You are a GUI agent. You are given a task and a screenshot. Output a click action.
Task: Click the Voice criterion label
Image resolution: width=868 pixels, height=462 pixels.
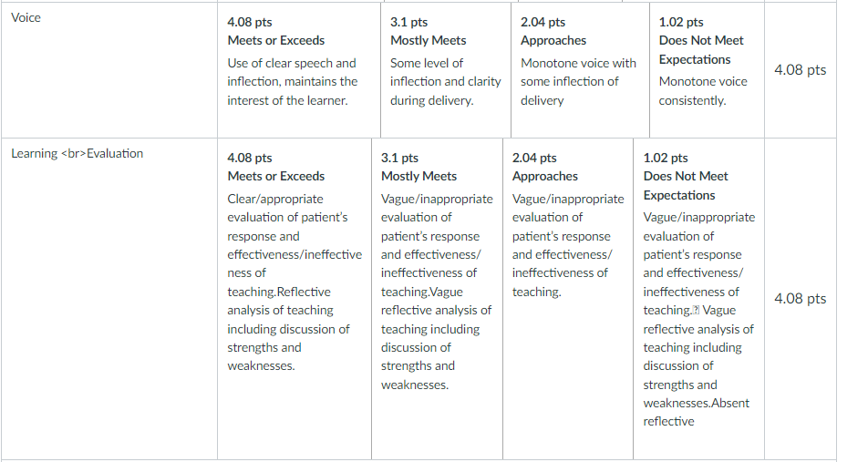[x=26, y=17]
